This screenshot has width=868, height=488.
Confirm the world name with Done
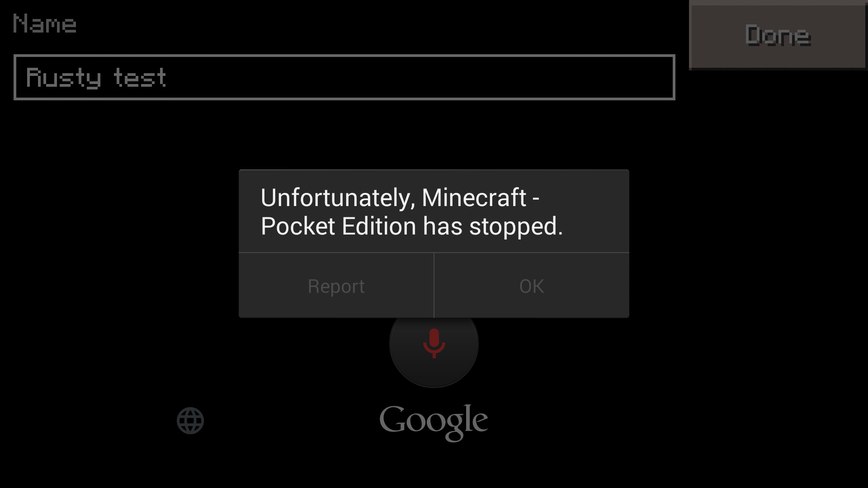click(x=778, y=35)
